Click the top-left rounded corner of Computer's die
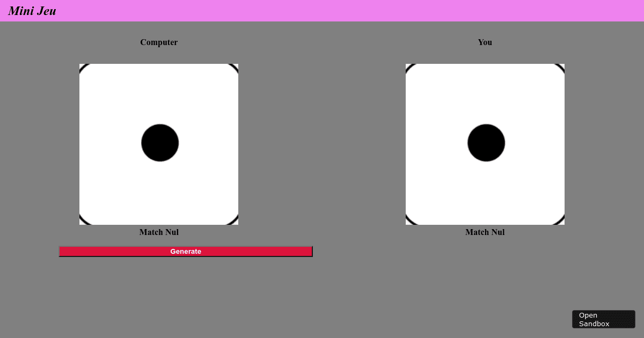This screenshot has height=338, width=644. pyautogui.click(x=82, y=67)
